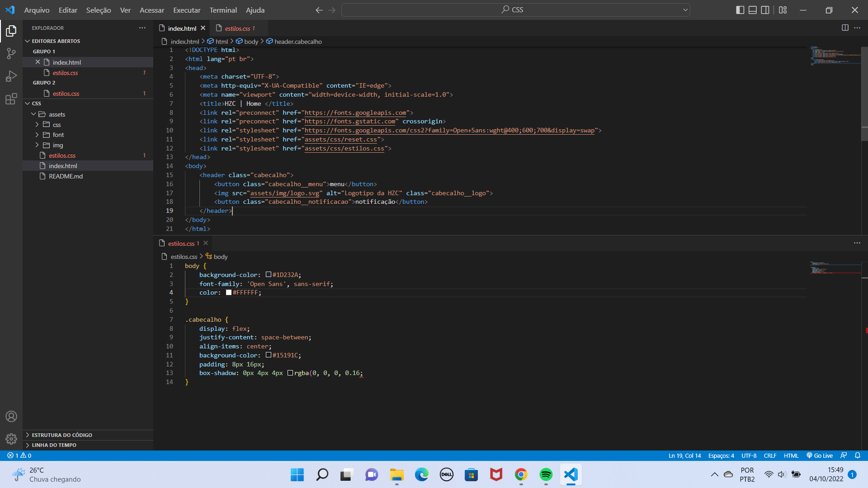Screen dimensions: 868x488
Task: Open Spotify from the taskbar
Action: (546, 474)
